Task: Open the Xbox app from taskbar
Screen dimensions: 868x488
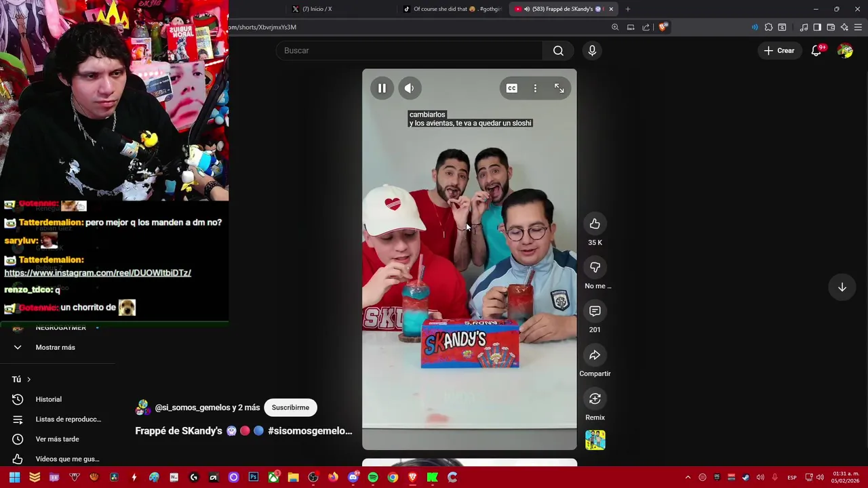Action: tap(273, 477)
